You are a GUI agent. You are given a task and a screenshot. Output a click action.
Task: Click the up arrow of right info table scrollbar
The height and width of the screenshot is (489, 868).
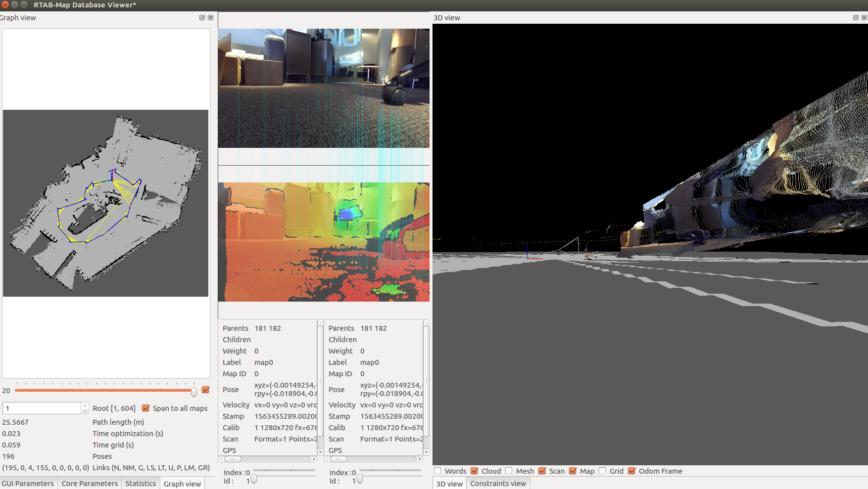(x=426, y=322)
